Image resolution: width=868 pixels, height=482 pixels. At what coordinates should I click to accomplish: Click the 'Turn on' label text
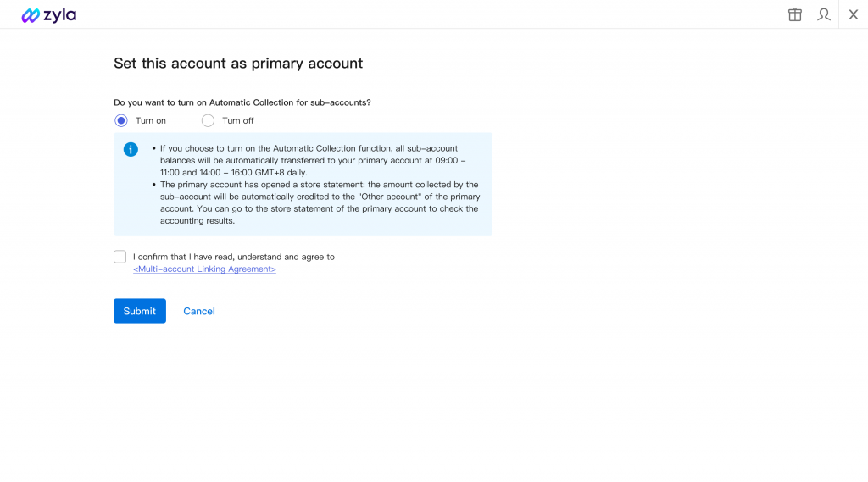(151, 120)
